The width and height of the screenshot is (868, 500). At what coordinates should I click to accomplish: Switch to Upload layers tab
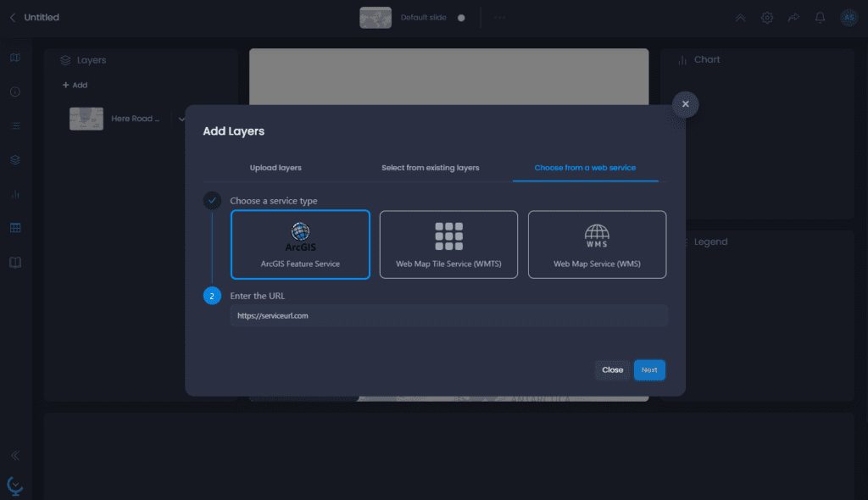[275, 168]
